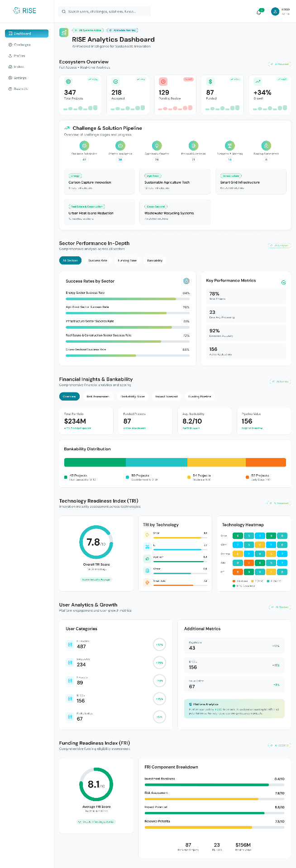This screenshot has width=296, height=868.
Task: Click the 8.2/10 Avg. Bankability value
Action: coord(192,421)
